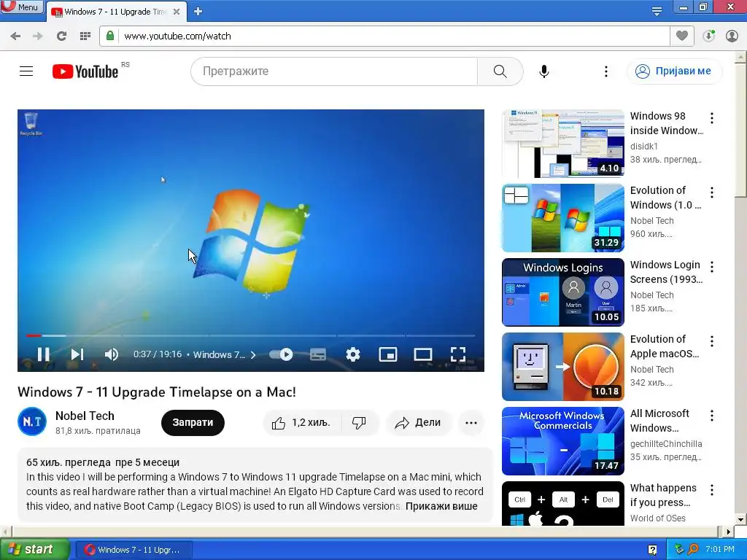Toggle subtitles in the player
Screen dimensions: 747x560
(x=318, y=354)
